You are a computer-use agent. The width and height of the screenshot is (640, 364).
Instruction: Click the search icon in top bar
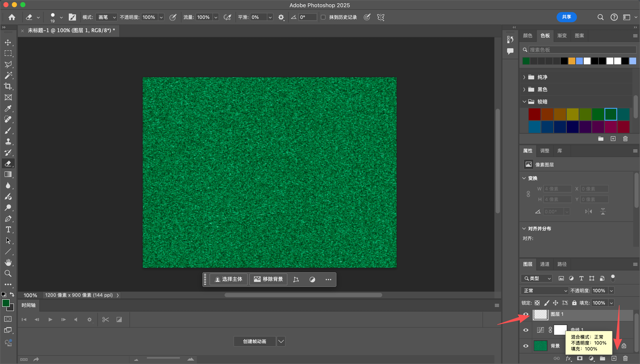click(x=600, y=17)
